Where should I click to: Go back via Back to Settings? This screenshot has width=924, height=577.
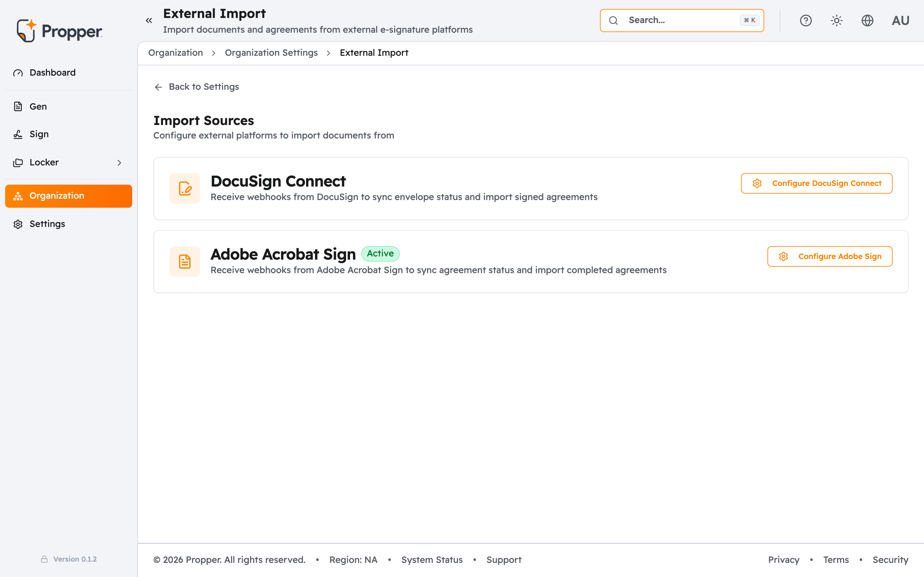197,87
